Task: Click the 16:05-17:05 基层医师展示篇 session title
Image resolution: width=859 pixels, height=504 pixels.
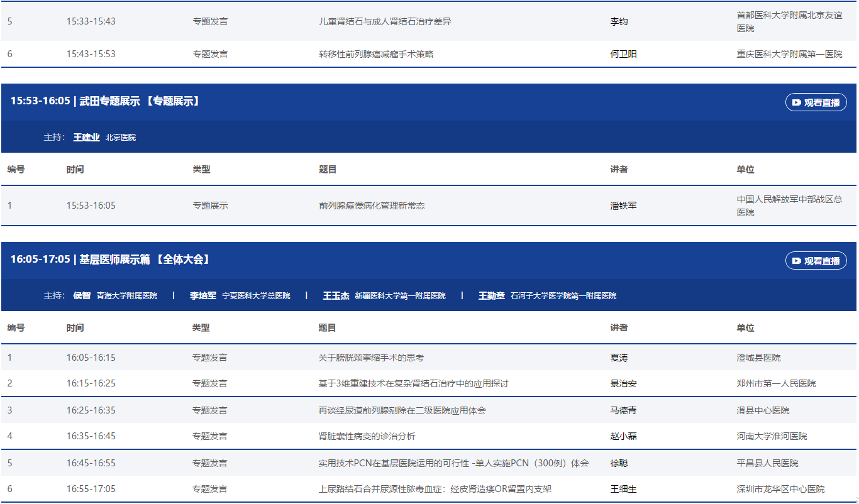Action: [110, 260]
